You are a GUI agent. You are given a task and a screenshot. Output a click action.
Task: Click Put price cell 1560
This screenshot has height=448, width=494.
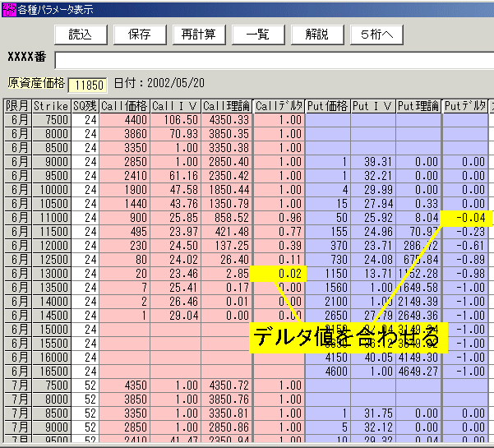coord(328,288)
